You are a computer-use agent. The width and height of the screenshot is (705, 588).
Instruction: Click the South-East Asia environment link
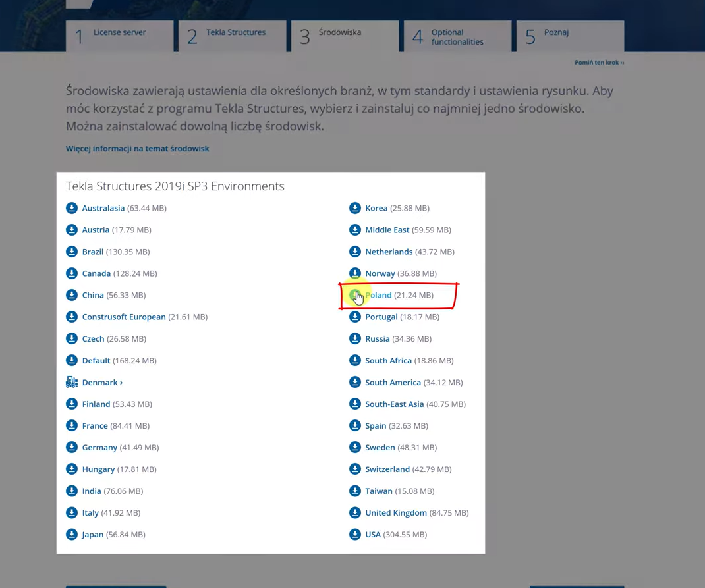pos(394,404)
